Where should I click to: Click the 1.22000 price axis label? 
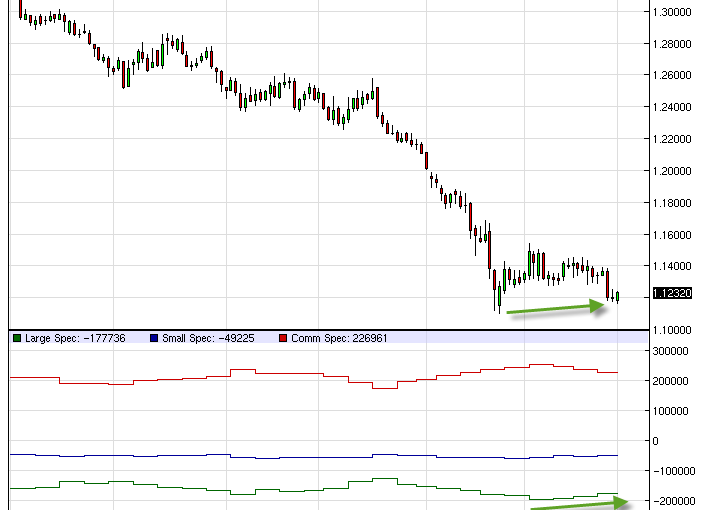pyautogui.click(x=672, y=139)
